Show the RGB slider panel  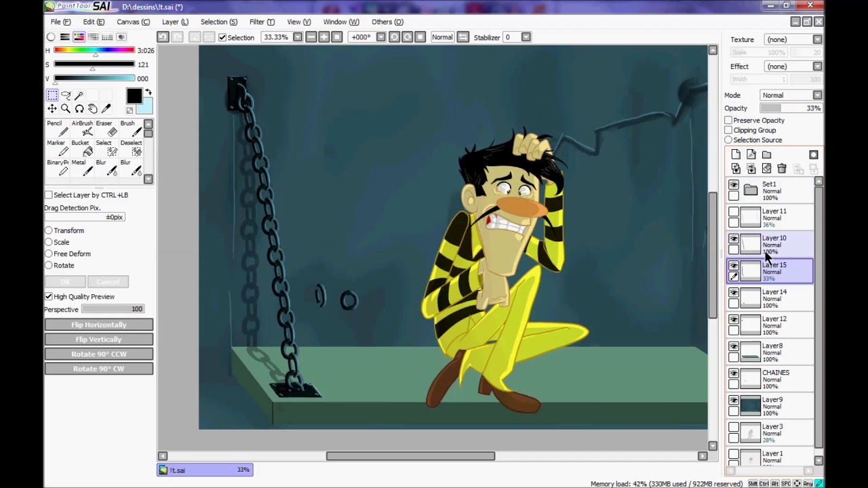pyautogui.click(x=65, y=37)
